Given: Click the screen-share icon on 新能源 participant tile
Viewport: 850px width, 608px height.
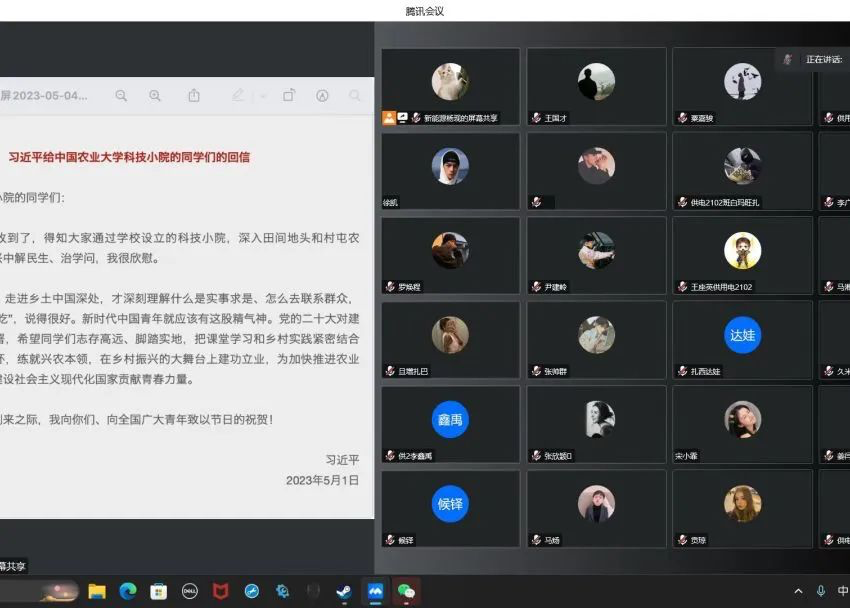Looking at the screenshot, I should pos(403,116).
